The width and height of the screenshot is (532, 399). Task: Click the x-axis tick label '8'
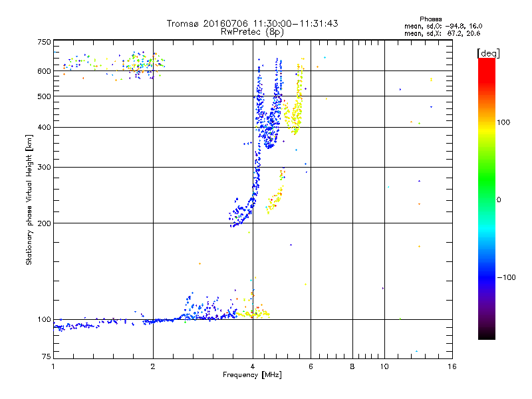coord(352,366)
